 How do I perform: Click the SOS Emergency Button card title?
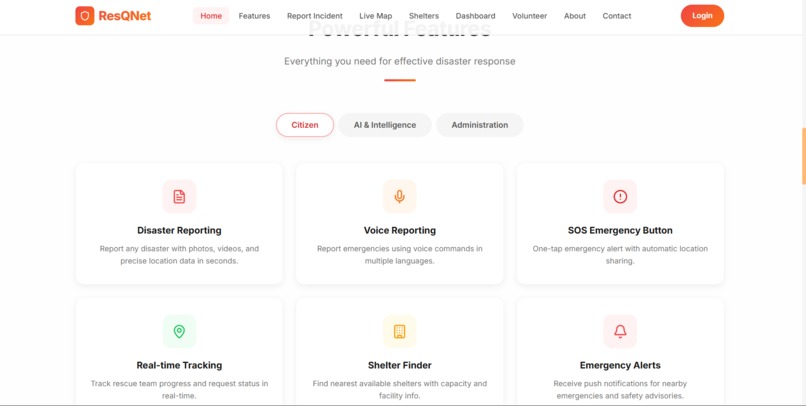(x=620, y=230)
